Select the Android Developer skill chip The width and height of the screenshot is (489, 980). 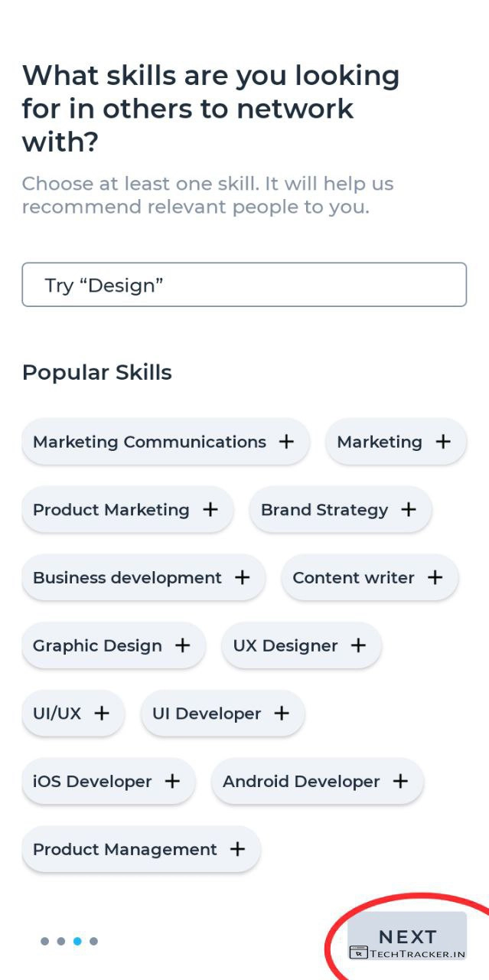302,782
